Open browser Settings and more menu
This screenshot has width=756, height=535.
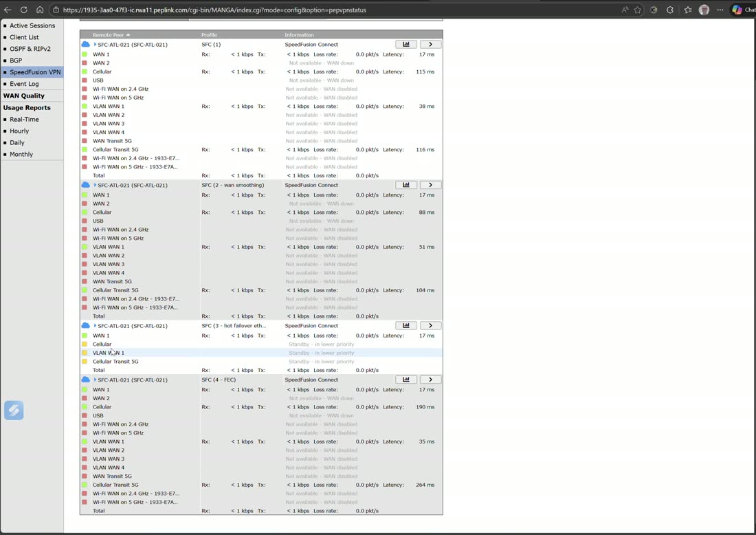(720, 10)
